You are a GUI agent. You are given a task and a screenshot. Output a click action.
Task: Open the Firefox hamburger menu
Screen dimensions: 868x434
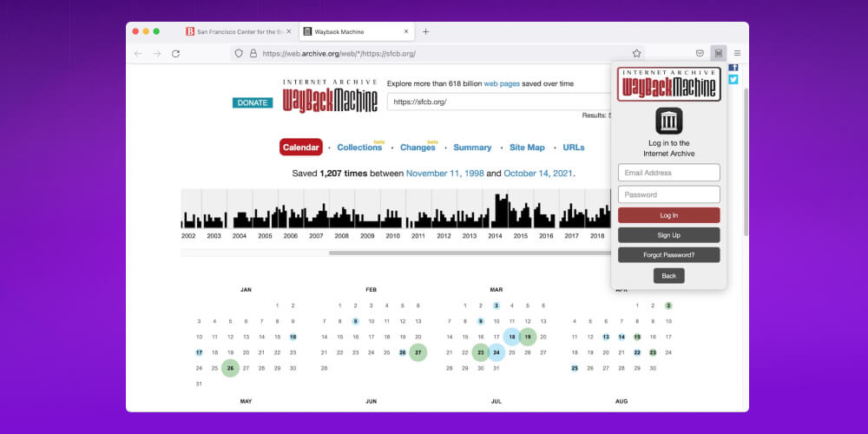(x=737, y=53)
